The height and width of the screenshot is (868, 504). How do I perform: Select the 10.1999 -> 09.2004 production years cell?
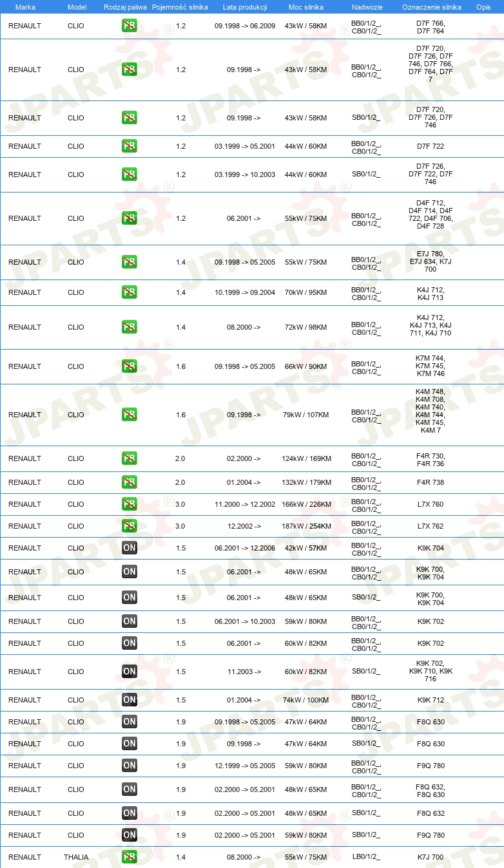pos(245,292)
